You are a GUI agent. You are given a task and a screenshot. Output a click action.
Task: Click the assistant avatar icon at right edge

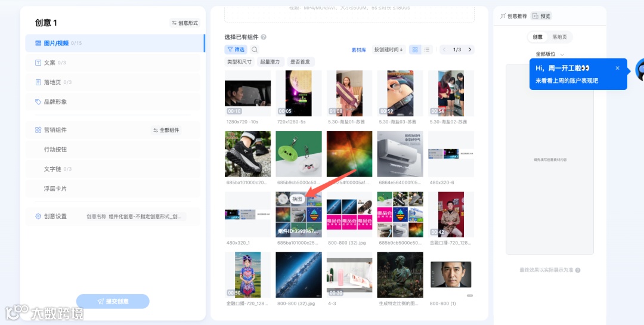[640, 69]
